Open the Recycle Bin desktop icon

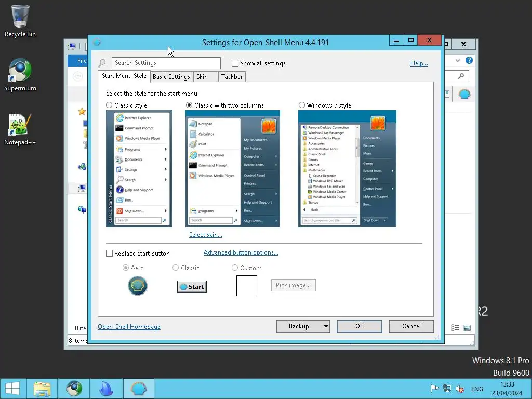point(20,21)
